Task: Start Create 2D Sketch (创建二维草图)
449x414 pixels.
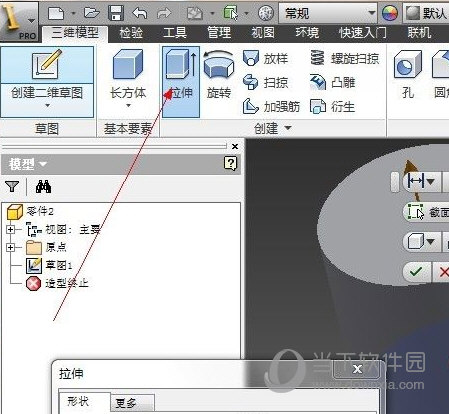Action: point(47,82)
